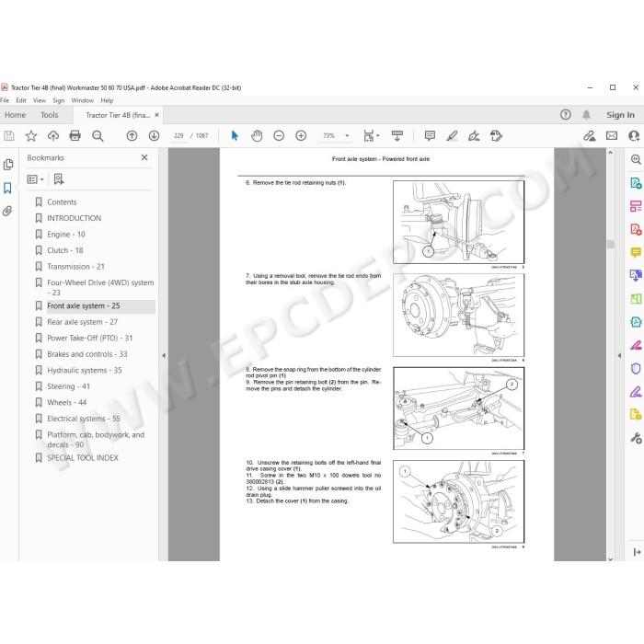Click the Save file icon

(9, 135)
